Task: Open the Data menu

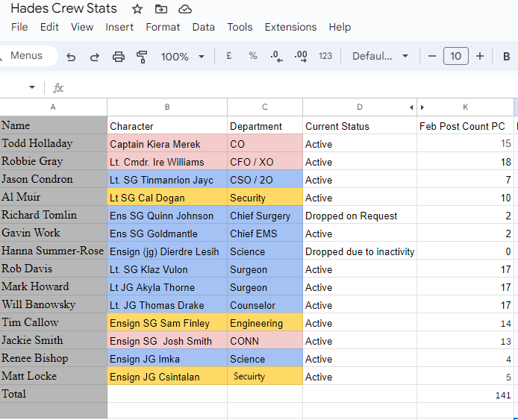Action: [x=203, y=27]
